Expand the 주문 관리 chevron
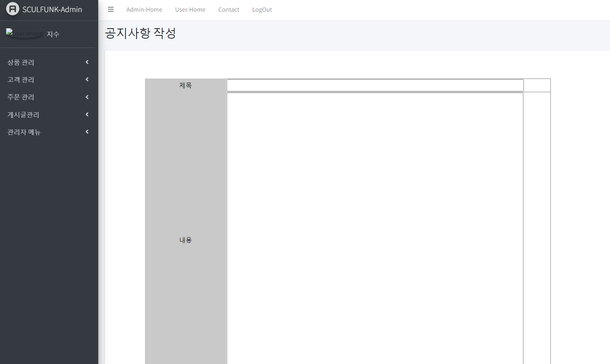Image resolution: width=610 pixels, height=364 pixels. [x=87, y=97]
